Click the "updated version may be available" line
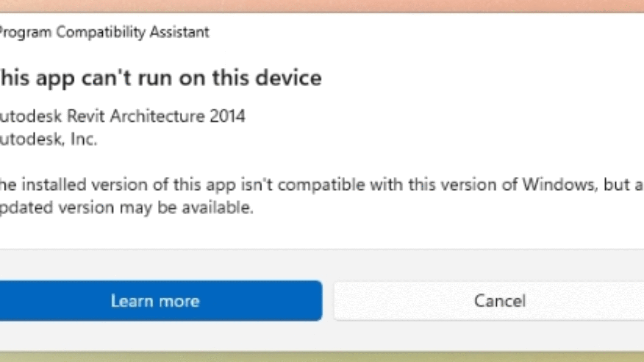The image size is (644, 362). (127, 208)
